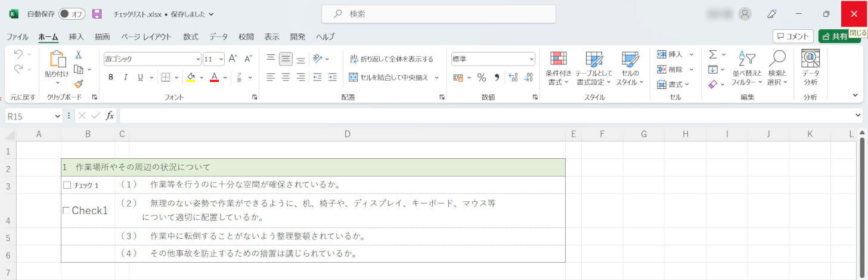Click the 検索 search box
The height and width of the screenshot is (280, 868).
(x=438, y=14)
